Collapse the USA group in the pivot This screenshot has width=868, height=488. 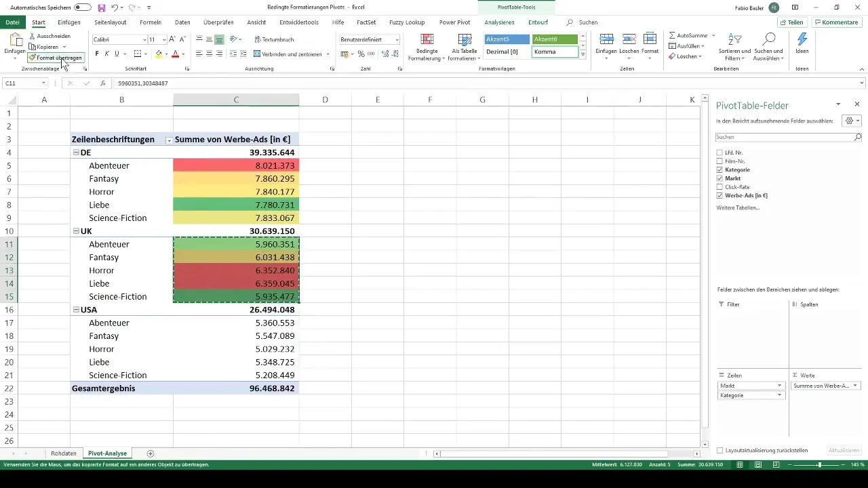tap(76, 310)
